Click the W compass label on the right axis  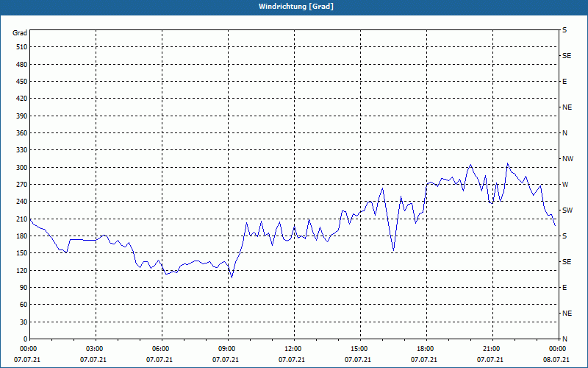click(x=565, y=185)
